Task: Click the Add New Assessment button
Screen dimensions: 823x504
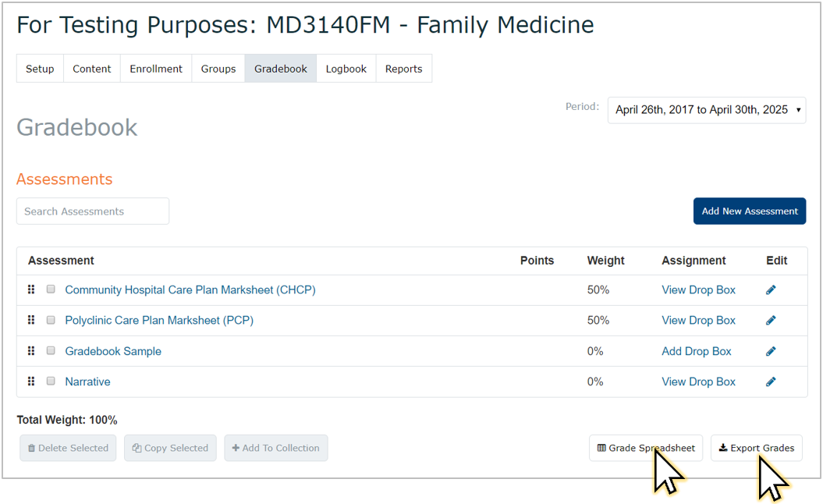Action: 749,211
